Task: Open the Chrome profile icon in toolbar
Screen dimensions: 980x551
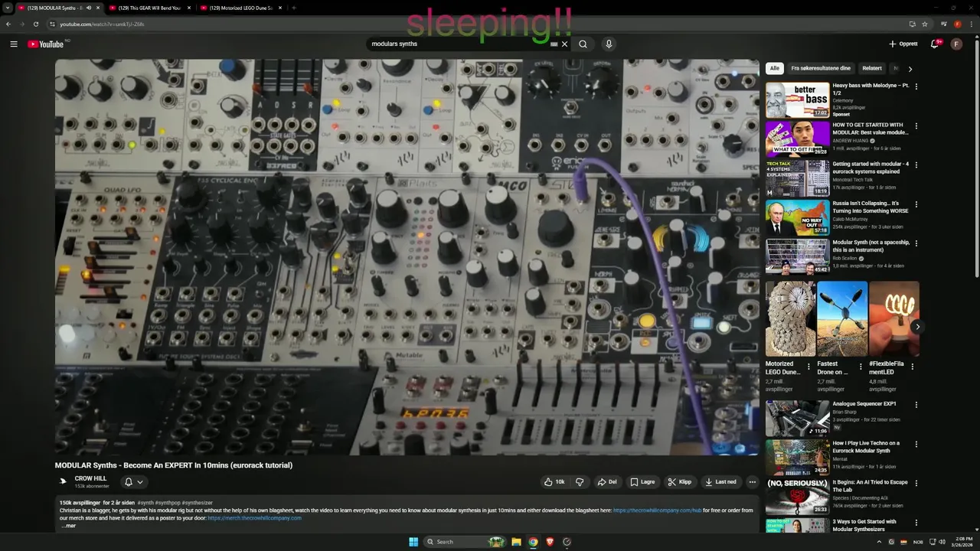Action: pyautogui.click(x=957, y=24)
